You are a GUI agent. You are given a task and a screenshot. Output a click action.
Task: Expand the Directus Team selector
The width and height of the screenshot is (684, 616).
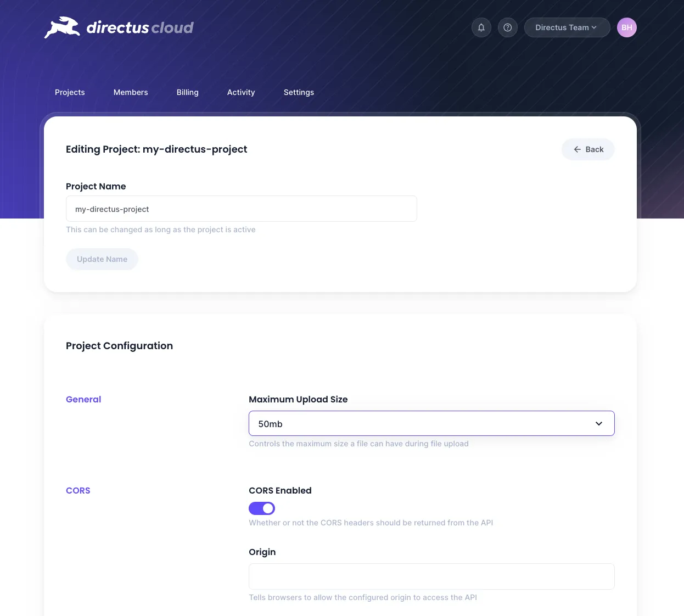[567, 27]
